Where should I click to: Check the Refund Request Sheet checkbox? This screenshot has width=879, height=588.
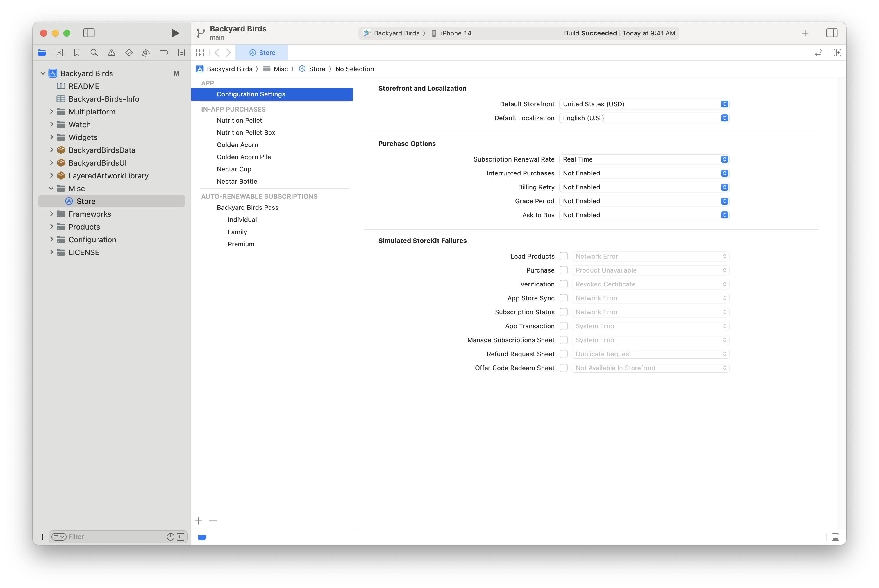(563, 354)
